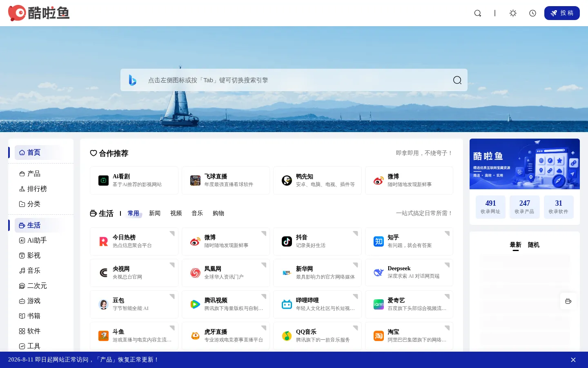Open the 飞球直播 recommended card

[x=226, y=180]
